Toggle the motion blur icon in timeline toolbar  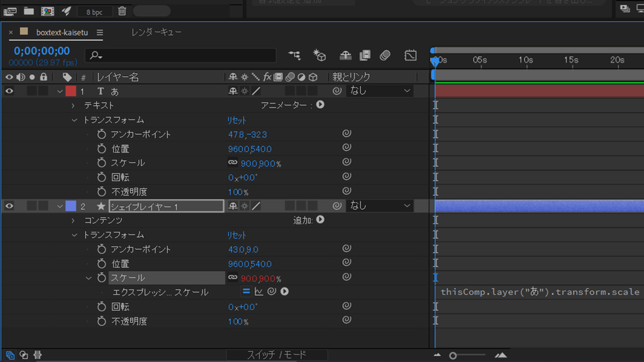[x=385, y=55]
